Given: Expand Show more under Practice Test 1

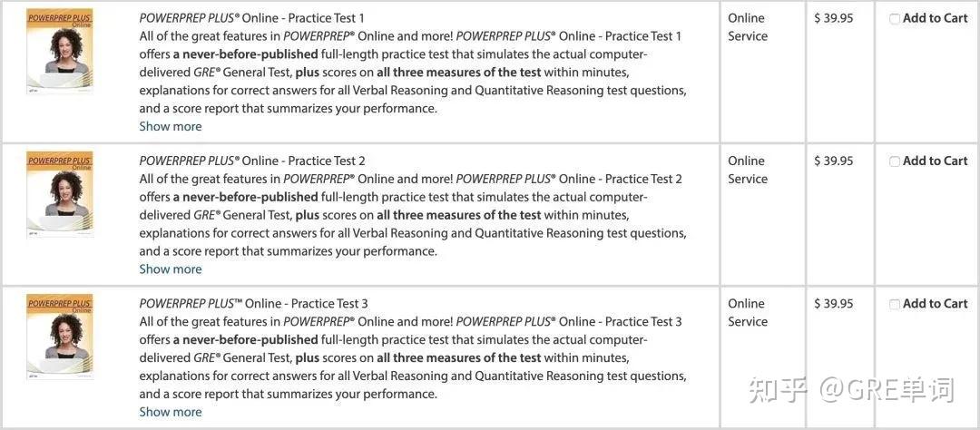Looking at the screenshot, I should pyautogui.click(x=171, y=126).
